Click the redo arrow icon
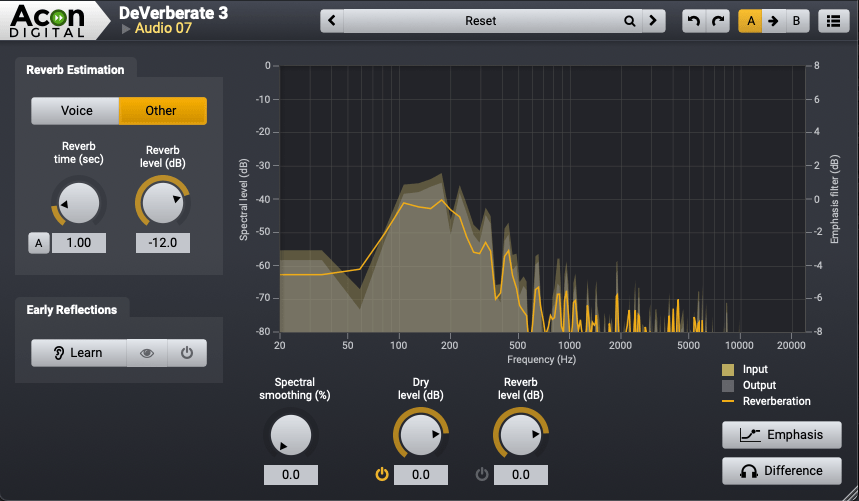The height and width of the screenshot is (501, 859). tap(717, 20)
